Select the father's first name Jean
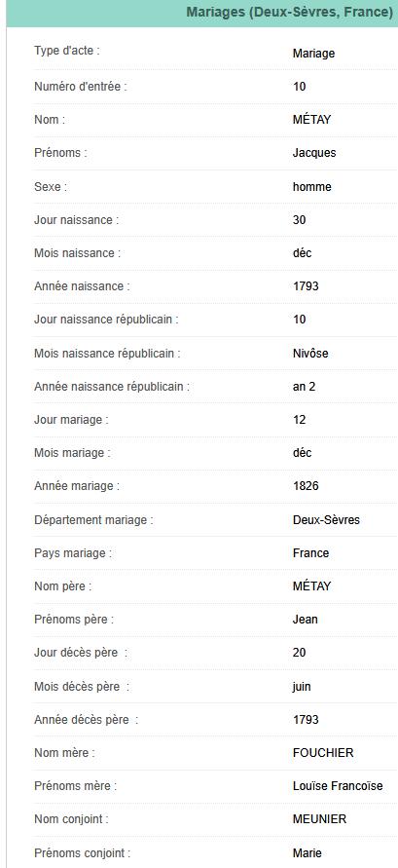 point(306,620)
